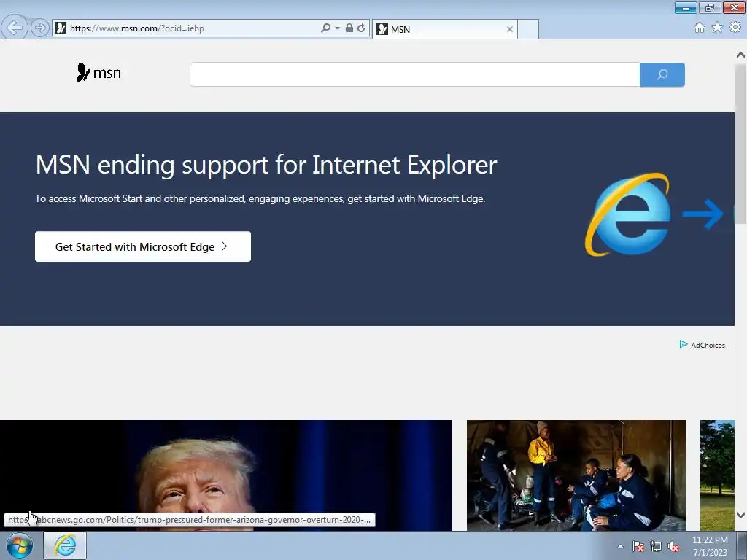
Task: Click the MSN butterfly logo
Action: (x=98, y=72)
